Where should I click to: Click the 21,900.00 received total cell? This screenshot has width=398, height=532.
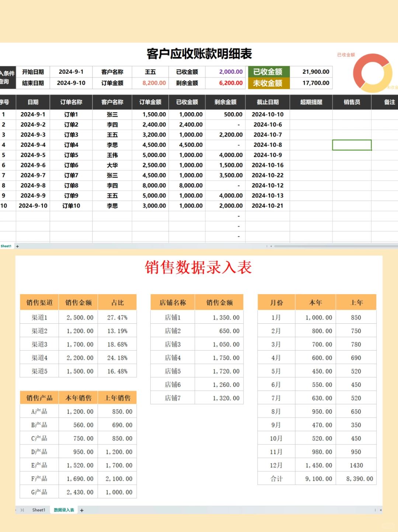pyautogui.click(x=311, y=72)
